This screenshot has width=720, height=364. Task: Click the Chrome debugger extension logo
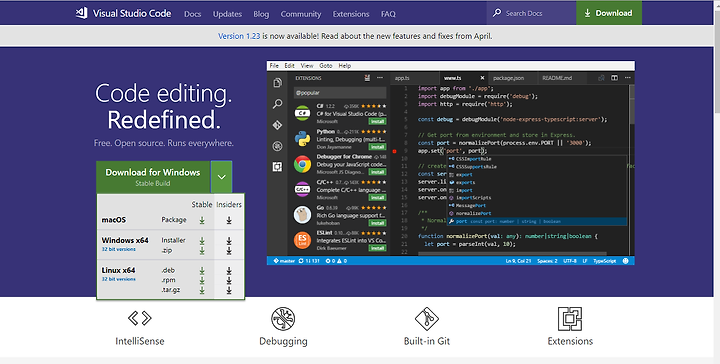pos(302,164)
